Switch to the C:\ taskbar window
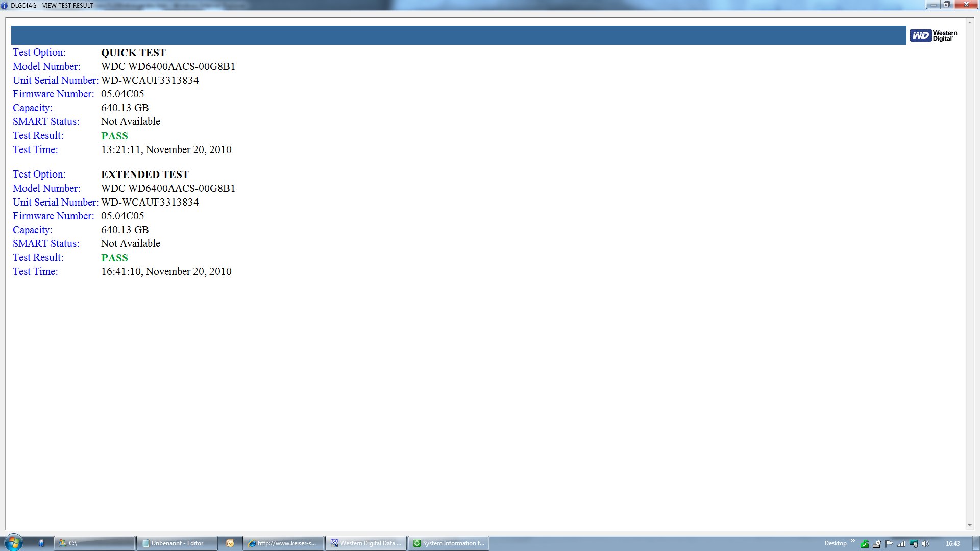 (x=94, y=543)
